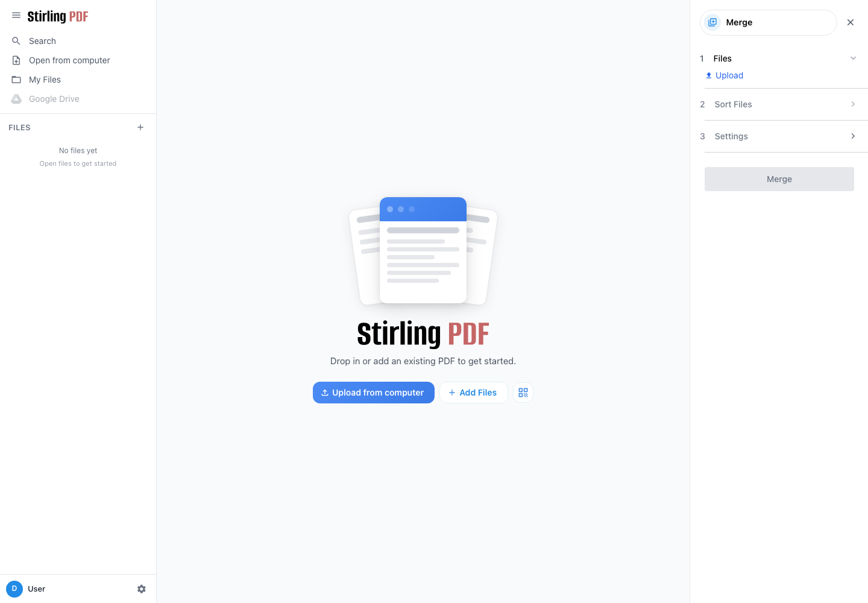
Task: Click the FILES section heading
Action: point(19,128)
